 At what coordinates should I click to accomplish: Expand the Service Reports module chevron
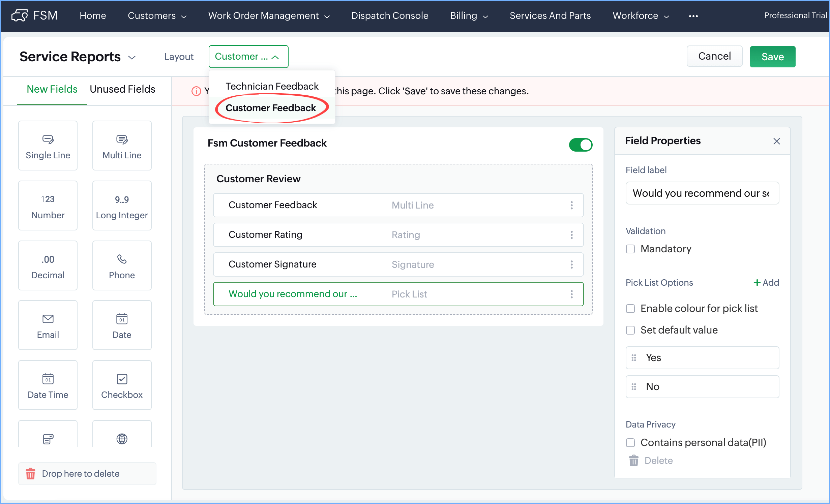coord(132,57)
